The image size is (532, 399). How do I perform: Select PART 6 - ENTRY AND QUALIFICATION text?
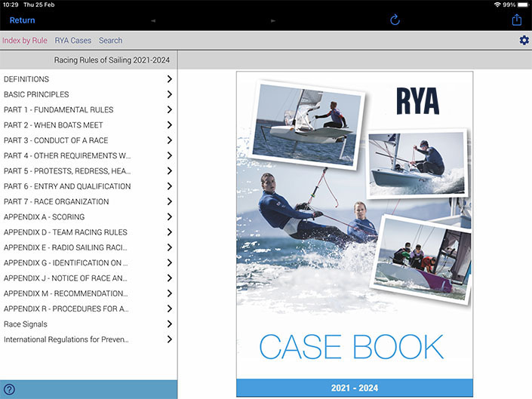(x=67, y=186)
